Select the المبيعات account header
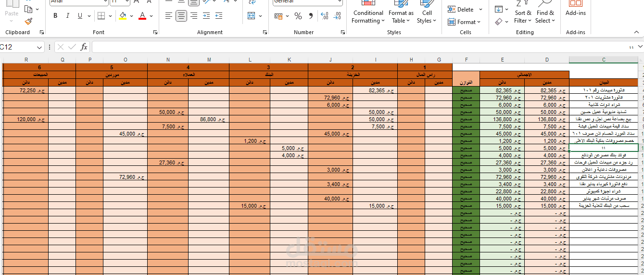 (39, 75)
